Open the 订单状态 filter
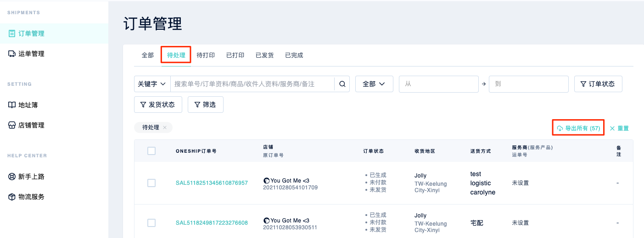 click(598, 84)
